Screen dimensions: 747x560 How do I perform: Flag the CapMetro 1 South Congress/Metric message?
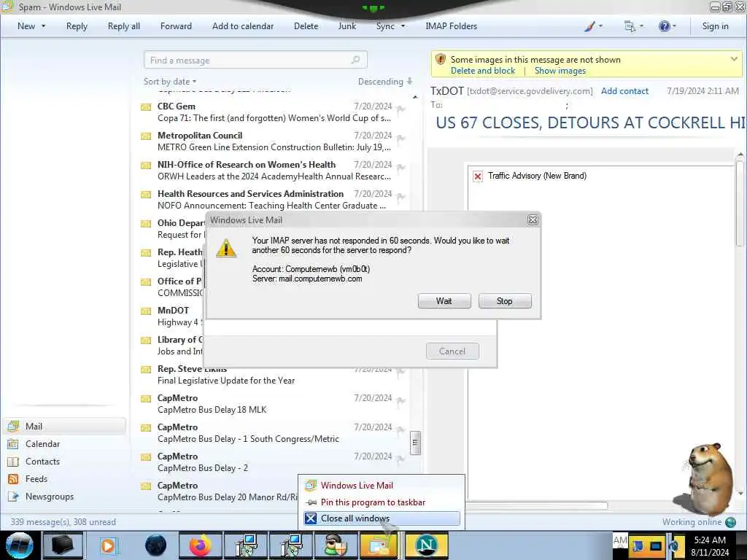point(401,430)
